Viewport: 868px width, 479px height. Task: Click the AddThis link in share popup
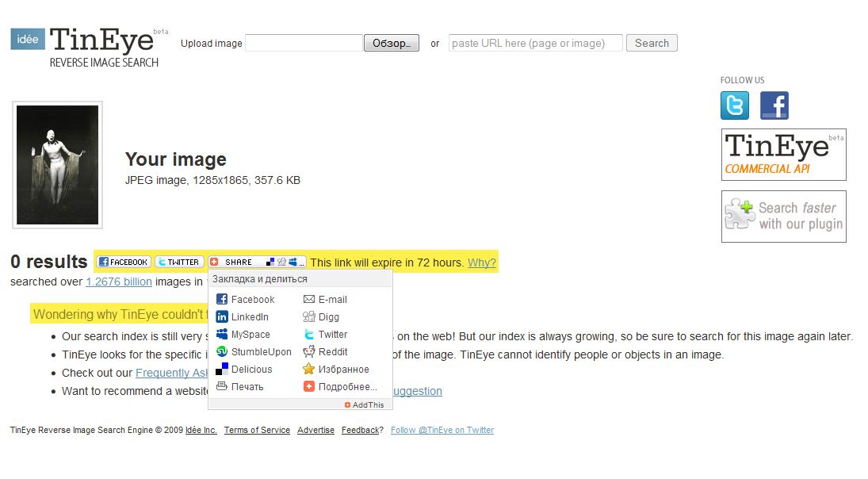tap(365, 404)
